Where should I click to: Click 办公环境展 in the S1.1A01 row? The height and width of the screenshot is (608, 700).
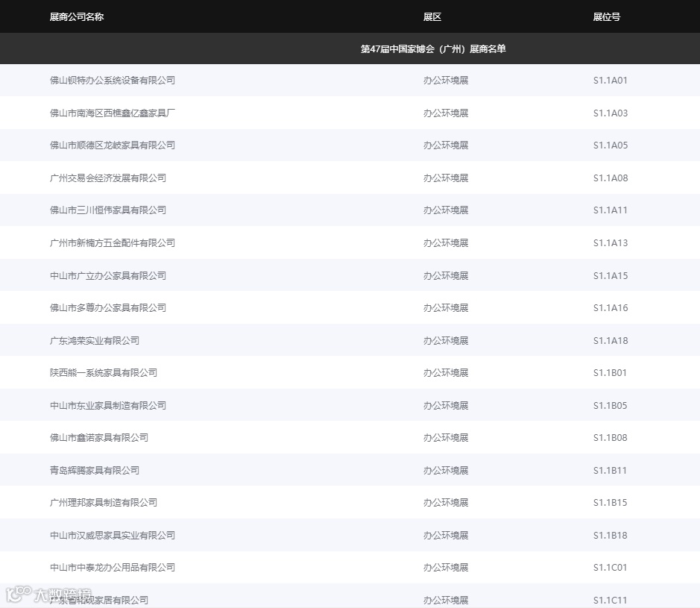click(x=446, y=81)
